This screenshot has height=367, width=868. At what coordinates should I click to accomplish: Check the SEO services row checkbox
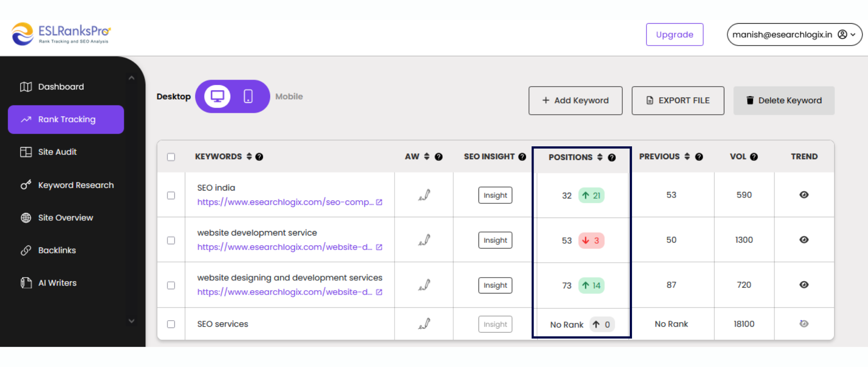point(171,324)
